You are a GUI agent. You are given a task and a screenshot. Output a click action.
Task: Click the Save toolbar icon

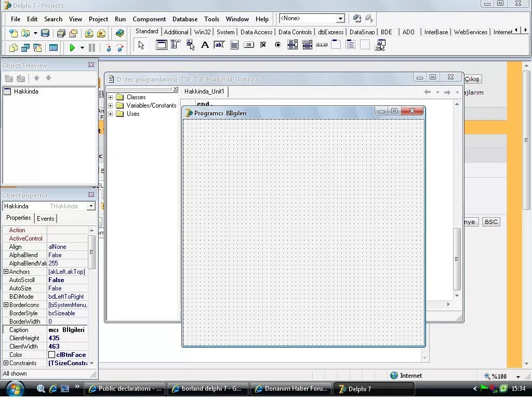(x=45, y=33)
